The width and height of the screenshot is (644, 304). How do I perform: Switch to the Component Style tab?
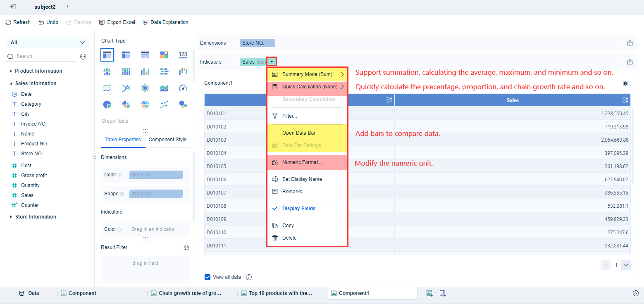tap(167, 139)
